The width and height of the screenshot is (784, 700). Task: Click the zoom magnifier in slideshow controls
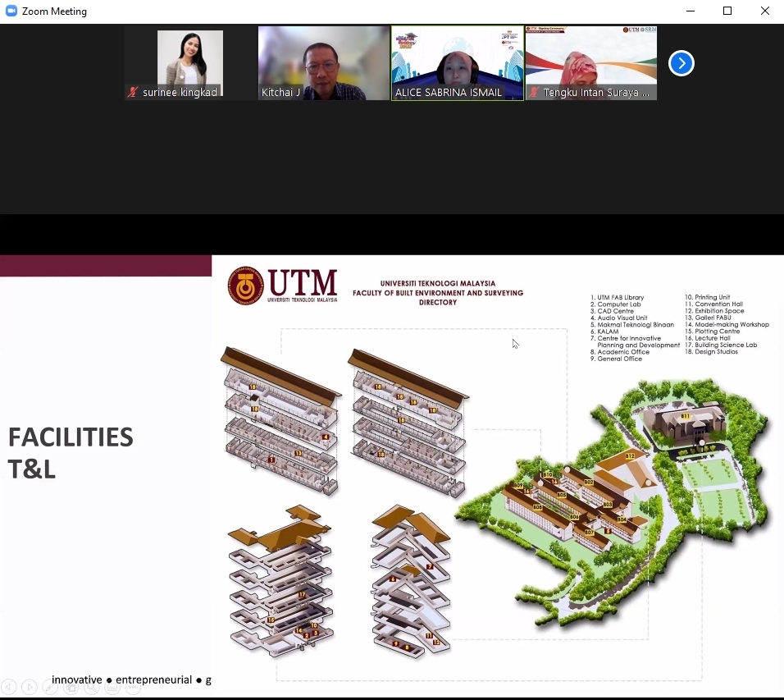[92, 687]
